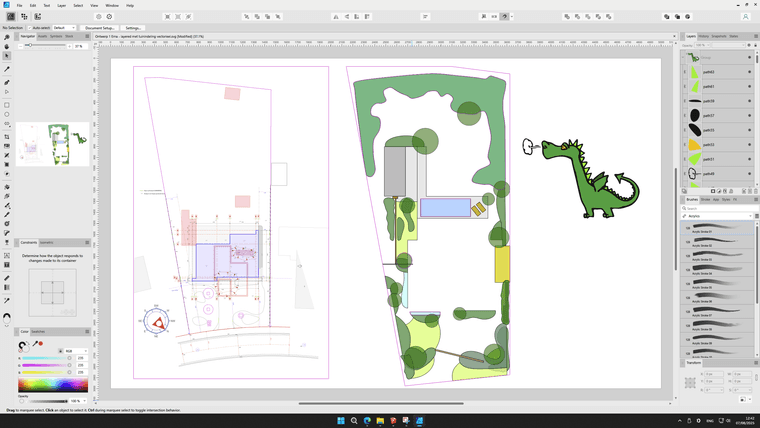Switch to the Stroke tab
This screenshot has height=428, width=760.
coord(705,200)
